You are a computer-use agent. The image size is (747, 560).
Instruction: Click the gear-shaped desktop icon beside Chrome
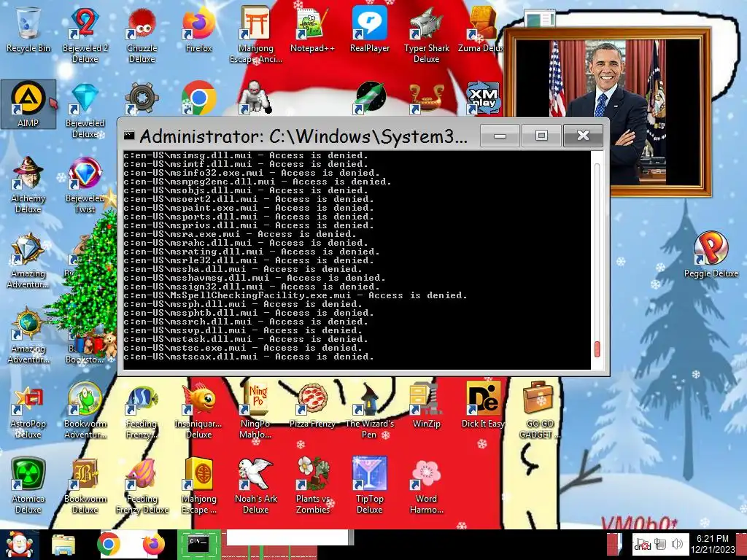(x=142, y=98)
